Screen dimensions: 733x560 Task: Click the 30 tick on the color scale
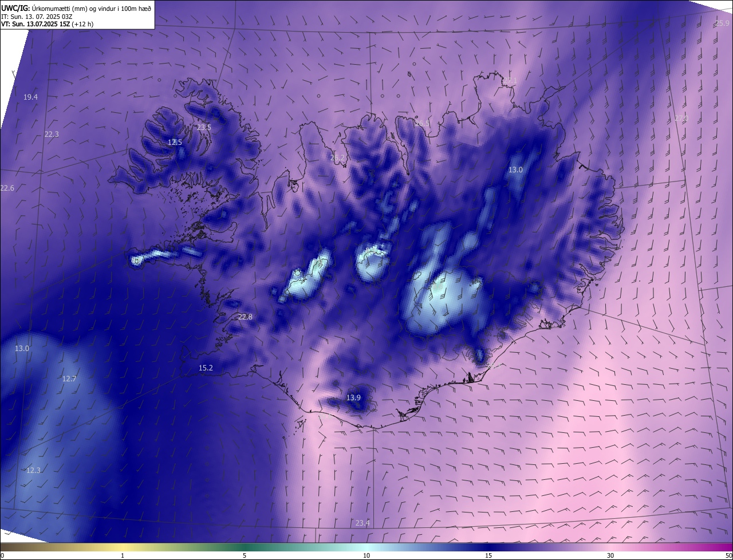tap(610, 555)
